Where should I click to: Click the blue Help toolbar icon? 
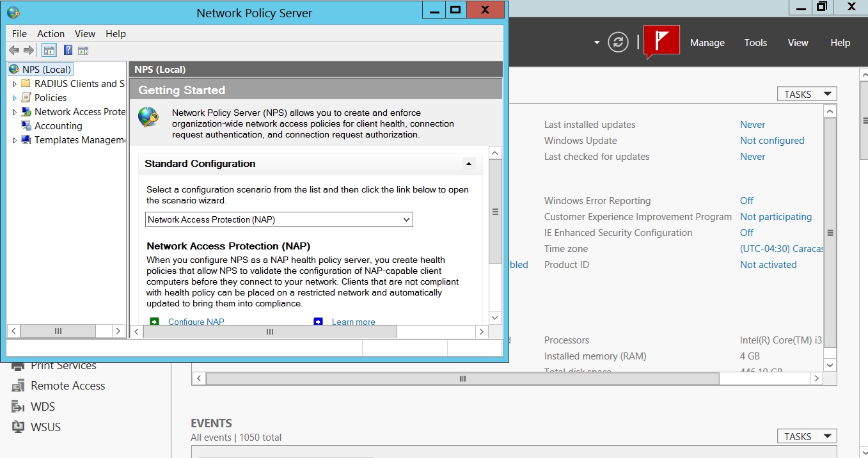pos(68,51)
